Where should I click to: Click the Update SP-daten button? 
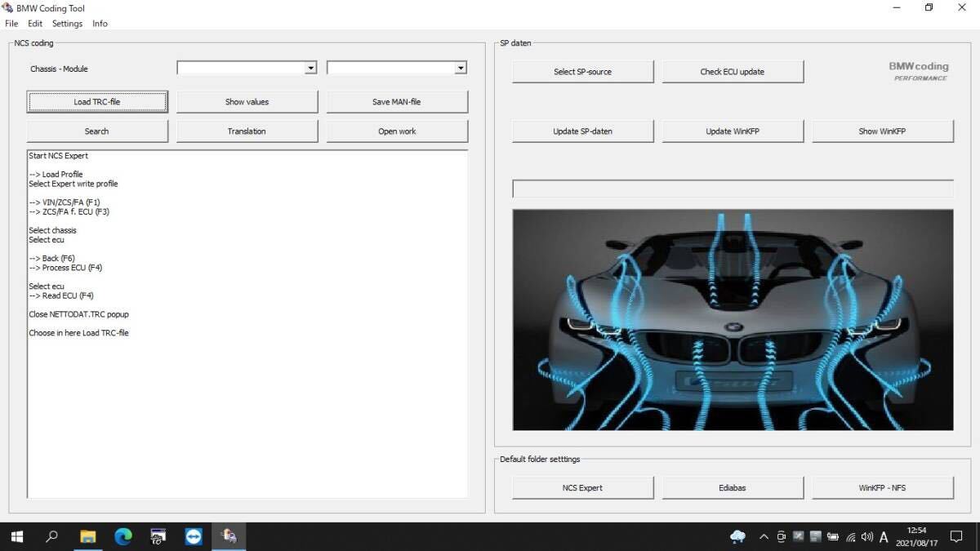[582, 131]
